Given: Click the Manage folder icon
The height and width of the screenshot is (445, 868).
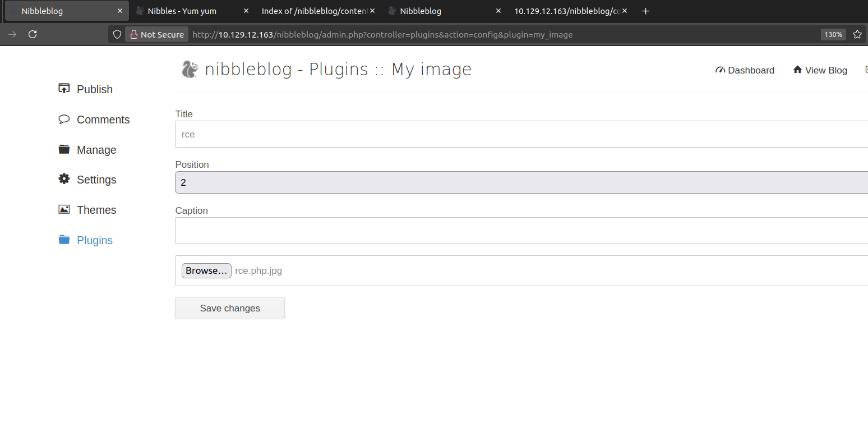Looking at the screenshot, I should pyautogui.click(x=64, y=149).
